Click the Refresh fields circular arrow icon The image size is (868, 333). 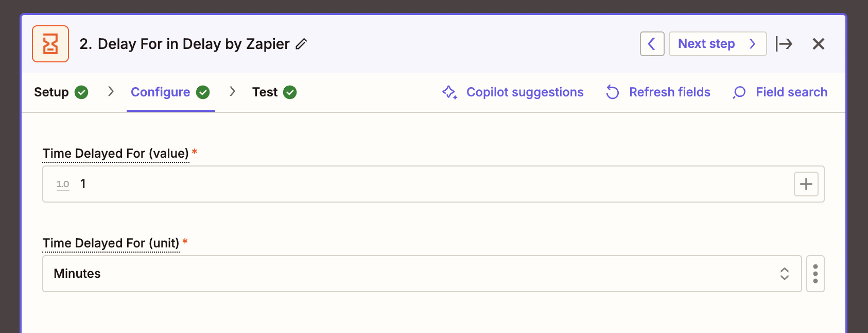coord(612,92)
